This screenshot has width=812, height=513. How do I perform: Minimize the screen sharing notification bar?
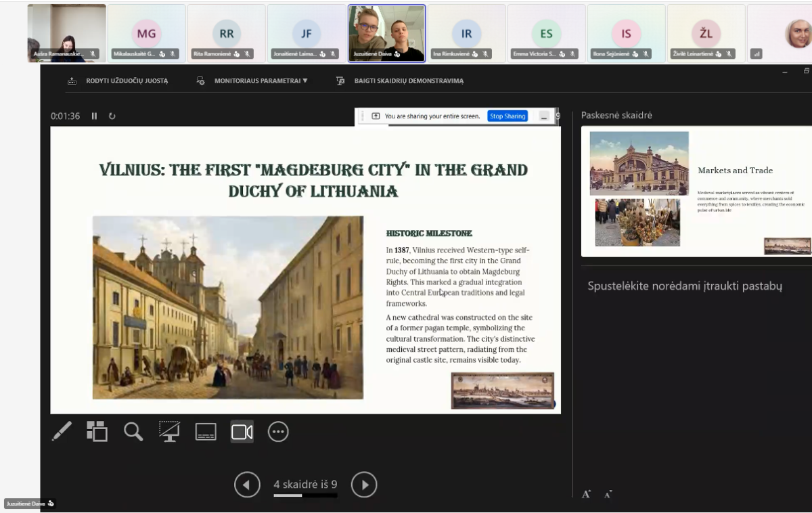(x=543, y=116)
